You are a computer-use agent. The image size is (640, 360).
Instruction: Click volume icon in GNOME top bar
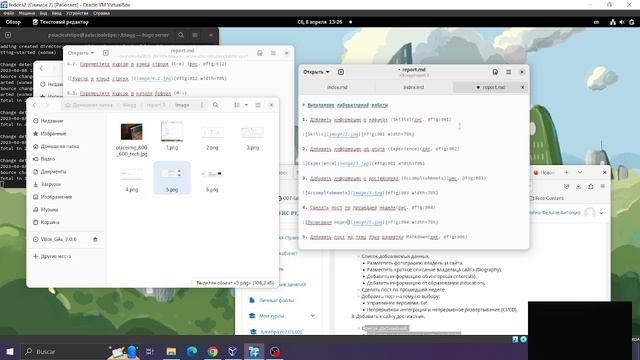point(622,22)
